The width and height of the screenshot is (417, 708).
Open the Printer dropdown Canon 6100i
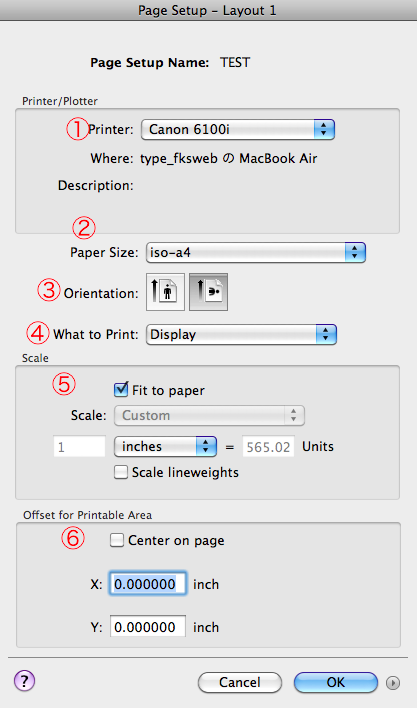coord(238,130)
